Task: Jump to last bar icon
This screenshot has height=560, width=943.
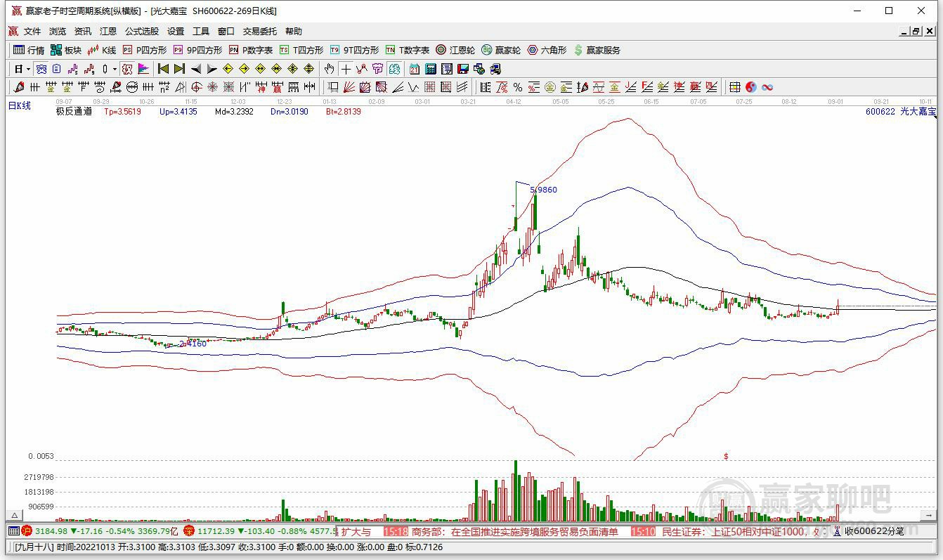Action: point(179,69)
